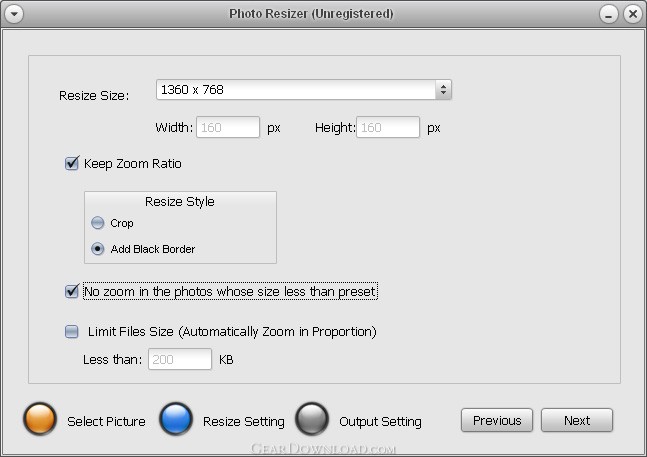The image size is (647, 457).
Task: Click the orange Select Picture step icon
Action: click(40, 419)
